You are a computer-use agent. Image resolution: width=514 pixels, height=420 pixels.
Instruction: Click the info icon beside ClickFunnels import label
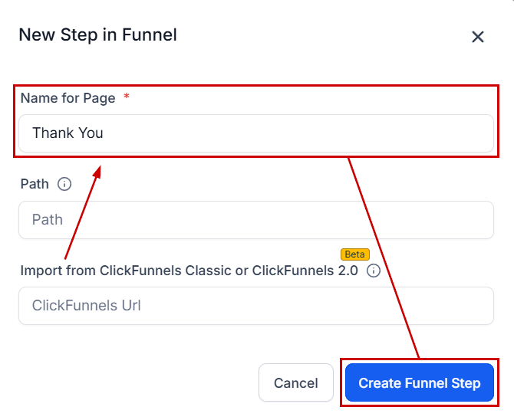coord(374,271)
